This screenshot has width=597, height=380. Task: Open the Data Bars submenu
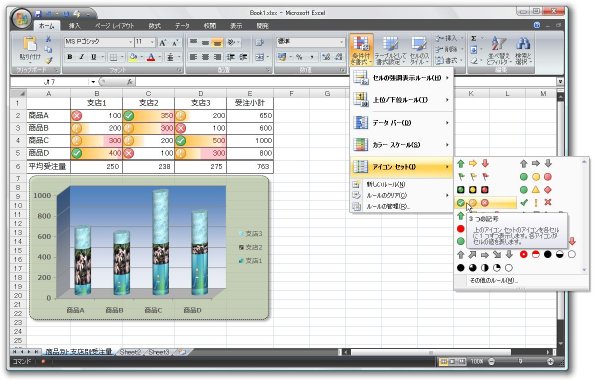tap(402, 123)
